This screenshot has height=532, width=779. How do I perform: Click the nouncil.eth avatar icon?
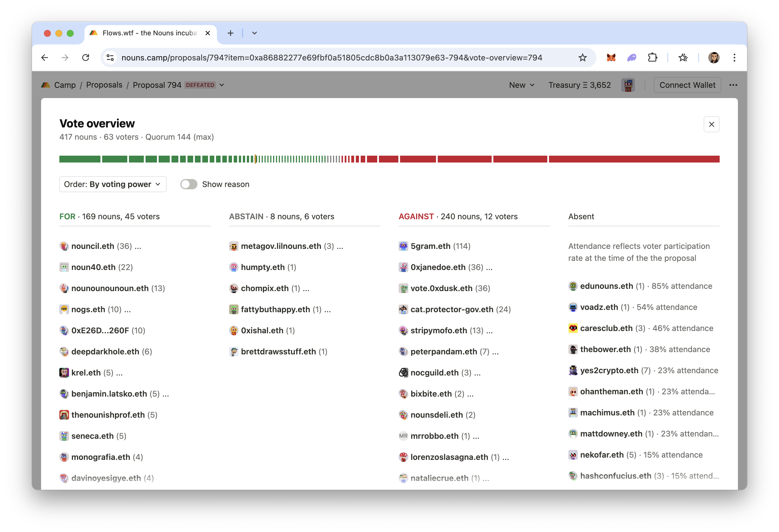(64, 246)
